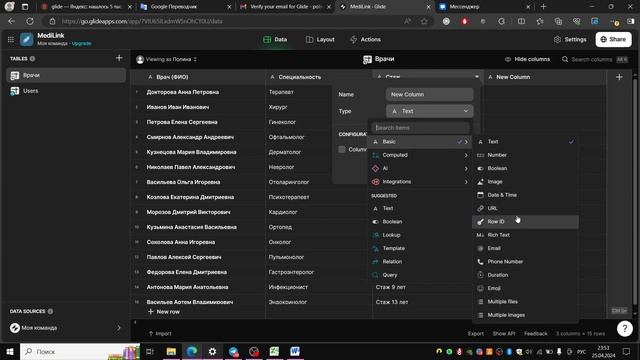Open the Viewing as user selector
The width and height of the screenshot is (640, 360).
(167, 59)
